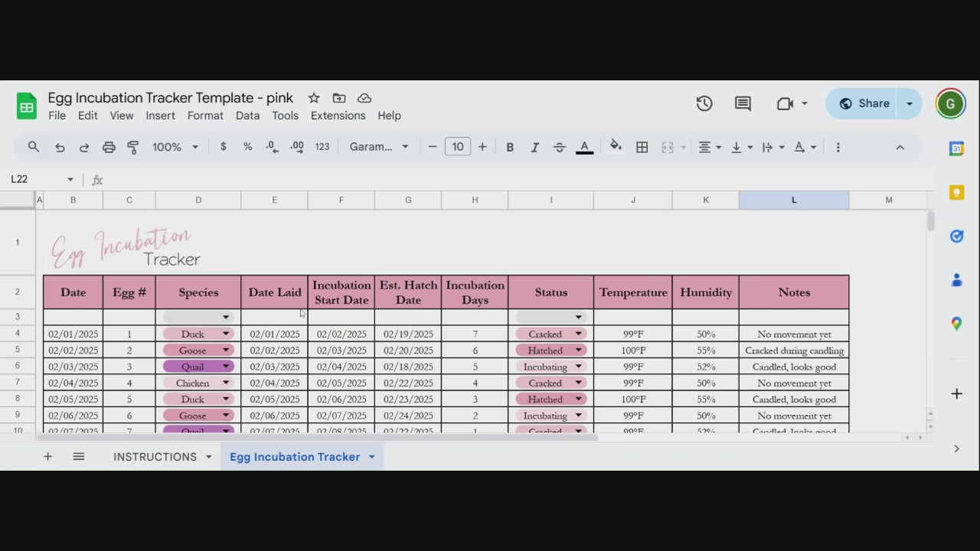The width and height of the screenshot is (980, 551).
Task: Open version history clock icon
Action: [x=704, y=103]
